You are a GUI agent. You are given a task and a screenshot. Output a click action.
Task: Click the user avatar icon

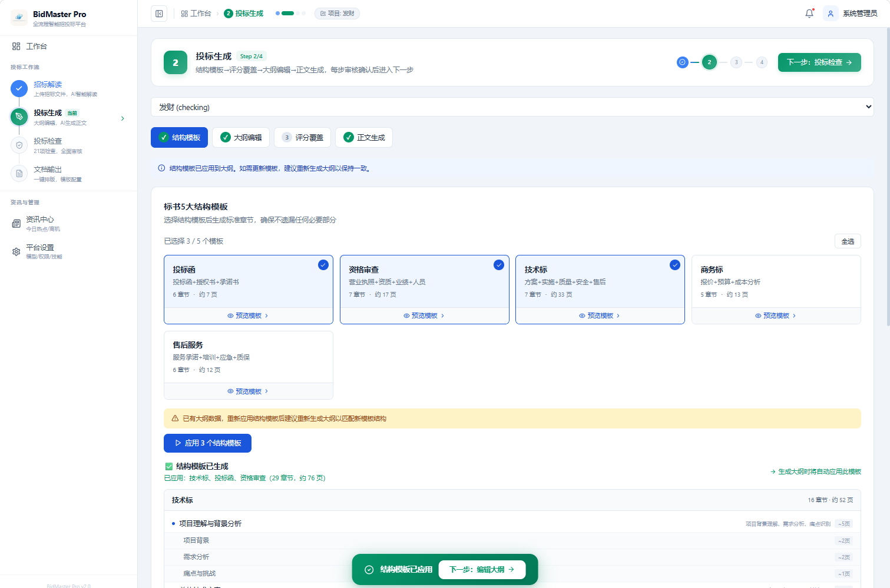point(831,14)
